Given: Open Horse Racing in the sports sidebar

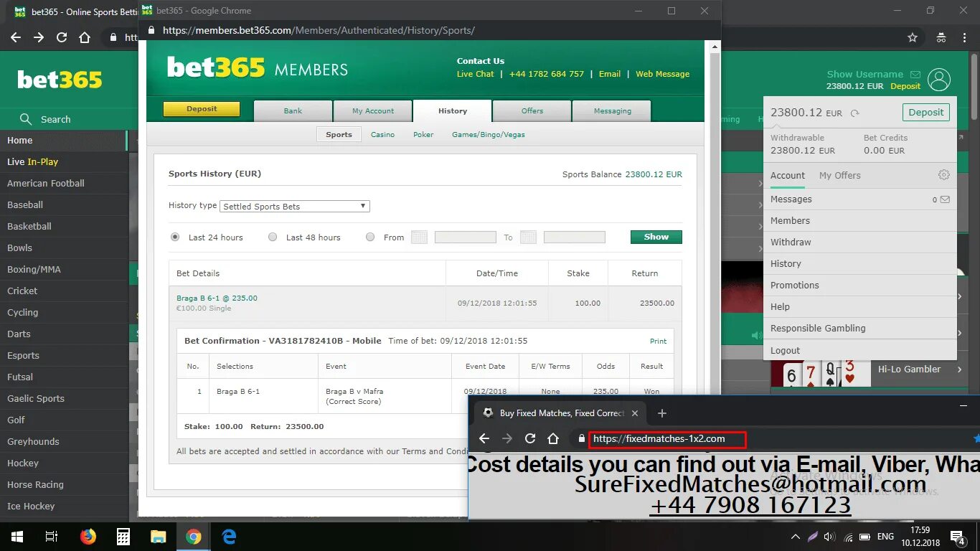Looking at the screenshot, I should pyautogui.click(x=63, y=485).
